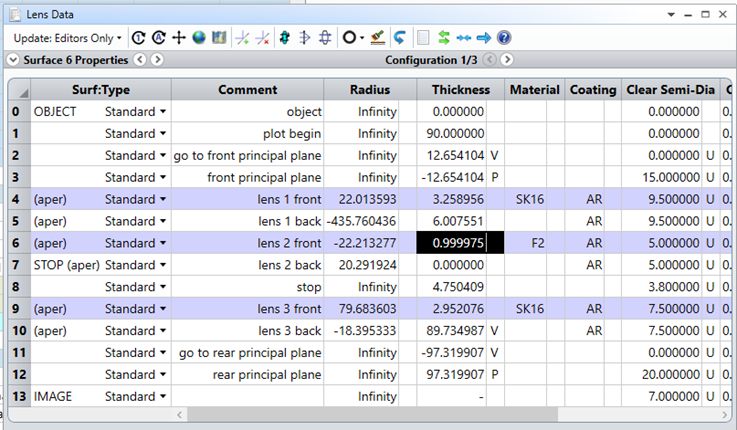Open surface type dropdown for row 6

pos(163,243)
